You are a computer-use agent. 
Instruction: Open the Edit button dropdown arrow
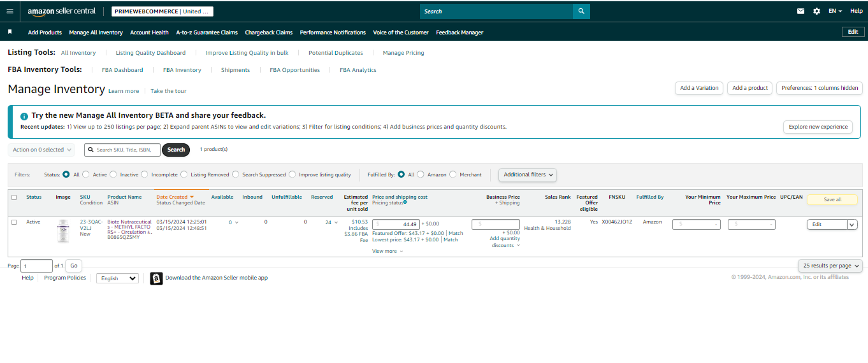(x=852, y=224)
